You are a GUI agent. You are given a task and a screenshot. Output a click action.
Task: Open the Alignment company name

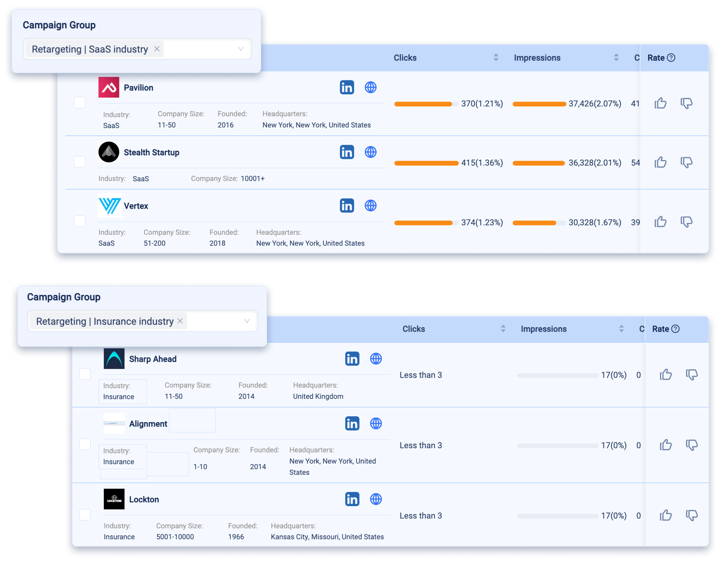(x=148, y=423)
